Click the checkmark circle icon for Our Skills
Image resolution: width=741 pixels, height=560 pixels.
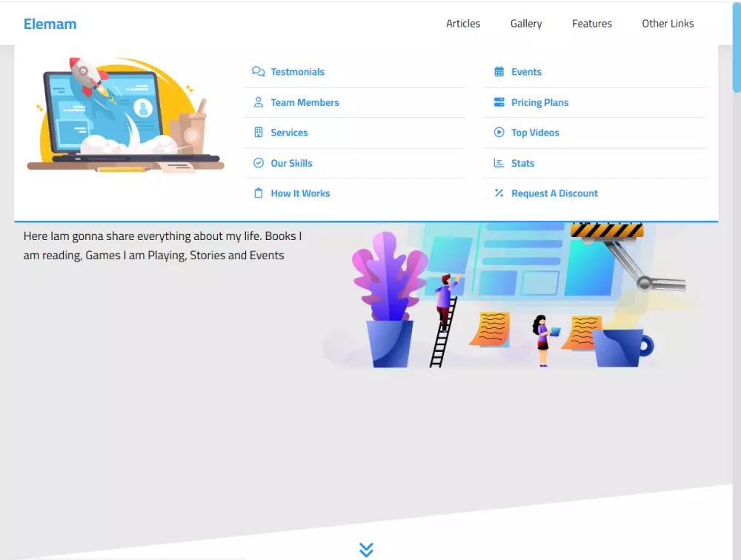(258, 163)
